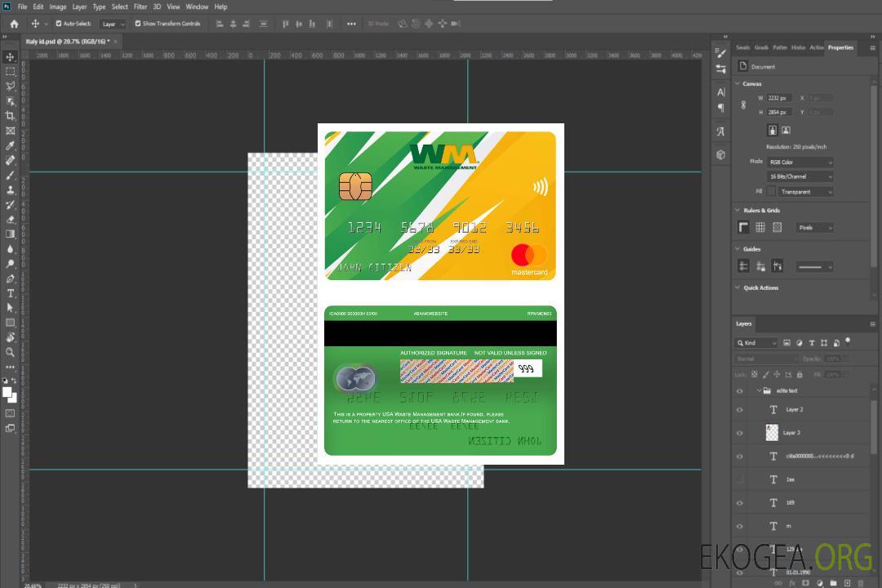Screen dimensions: 882x588
Task: Open the Brush Settings panel icon
Action: click(720, 53)
